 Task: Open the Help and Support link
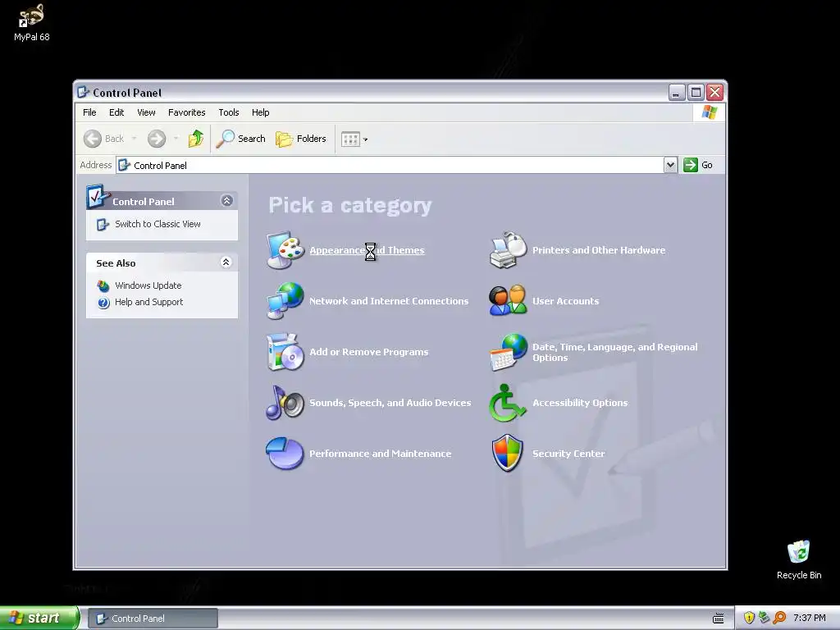(149, 302)
